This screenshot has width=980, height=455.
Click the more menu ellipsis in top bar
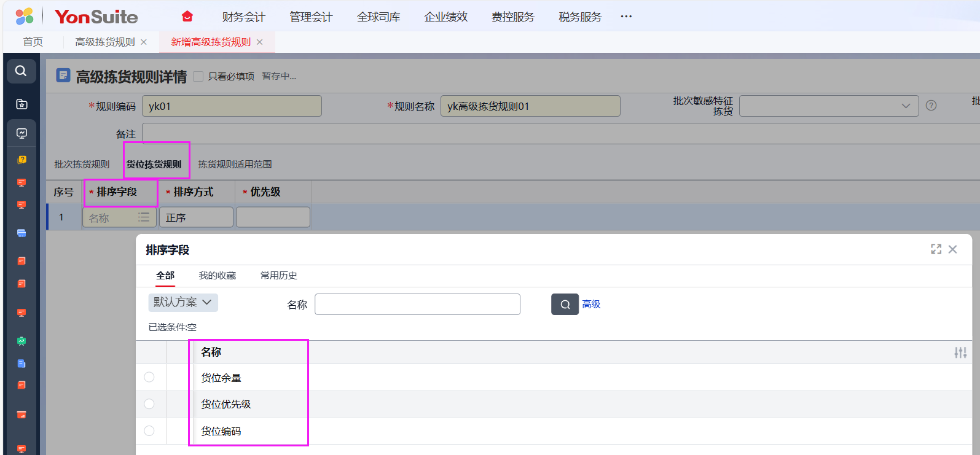click(626, 17)
